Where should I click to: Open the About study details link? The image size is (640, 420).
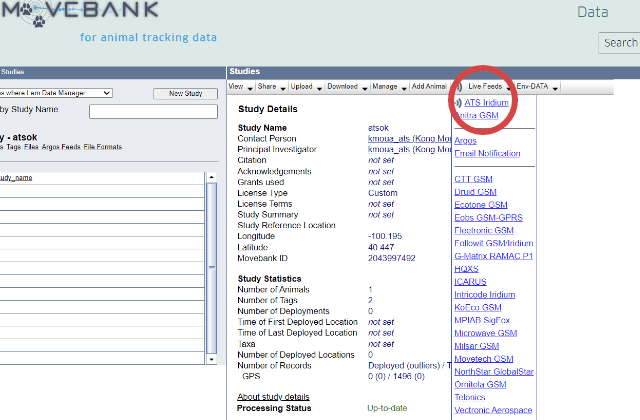(x=273, y=397)
